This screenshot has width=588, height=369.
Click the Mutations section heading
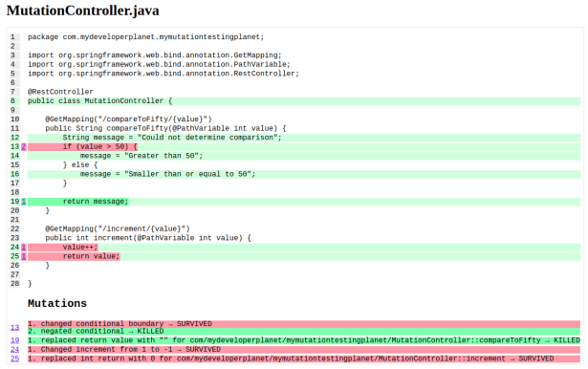[57, 303]
